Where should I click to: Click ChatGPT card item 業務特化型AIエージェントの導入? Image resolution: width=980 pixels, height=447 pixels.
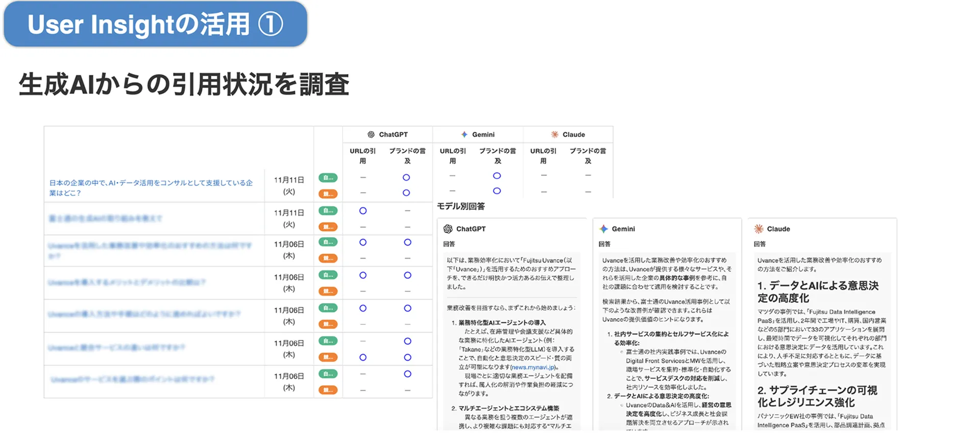(502, 323)
